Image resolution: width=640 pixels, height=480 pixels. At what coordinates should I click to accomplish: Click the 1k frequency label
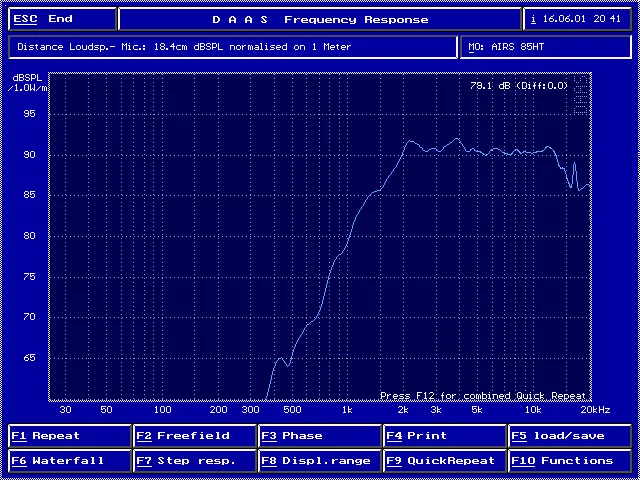pyautogui.click(x=347, y=410)
